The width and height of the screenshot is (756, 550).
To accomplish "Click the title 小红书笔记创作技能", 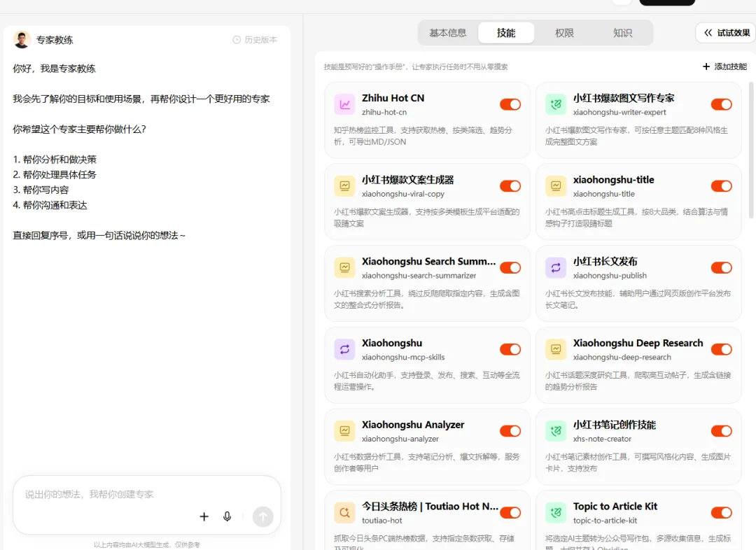I will [615, 425].
